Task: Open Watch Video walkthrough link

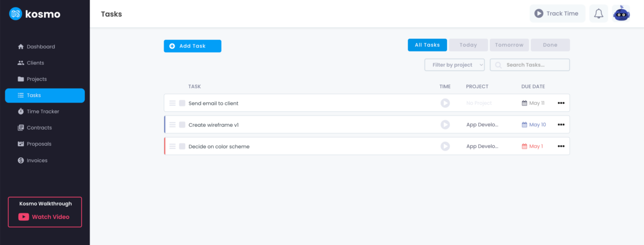Action: coord(45,217)
